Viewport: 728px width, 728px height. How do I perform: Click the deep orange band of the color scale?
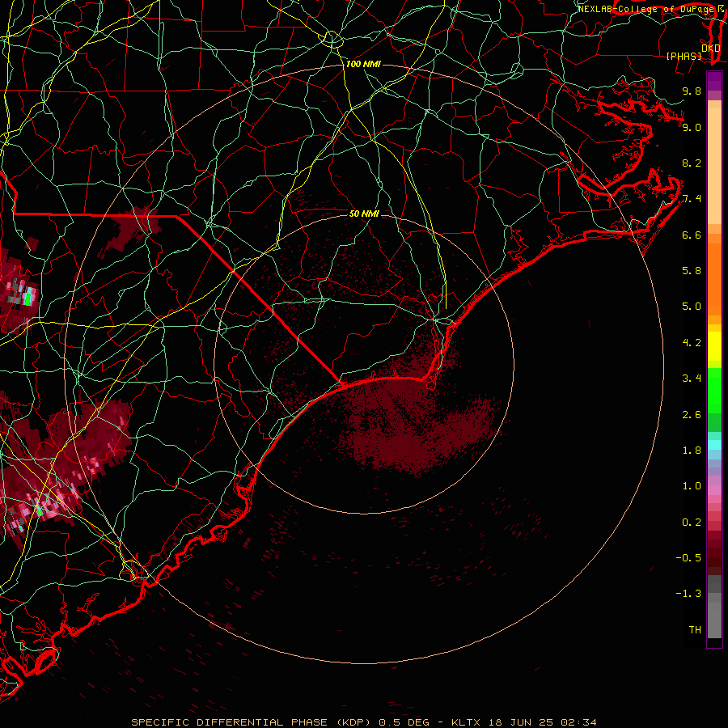[714, 280]
